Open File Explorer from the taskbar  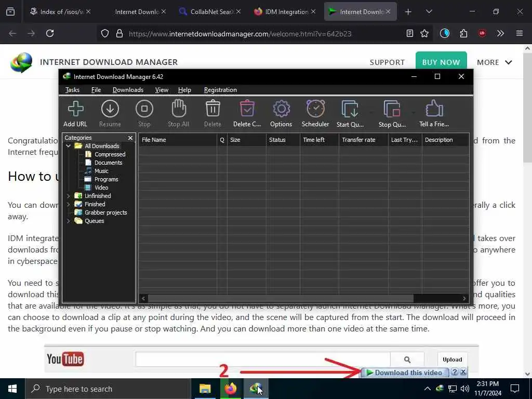pyautogui.click(x=205, y=389)
